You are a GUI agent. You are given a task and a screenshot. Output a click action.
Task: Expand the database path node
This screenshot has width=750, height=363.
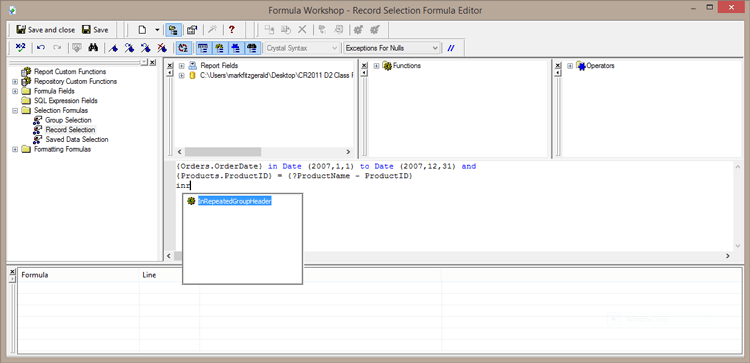[181, 76]
